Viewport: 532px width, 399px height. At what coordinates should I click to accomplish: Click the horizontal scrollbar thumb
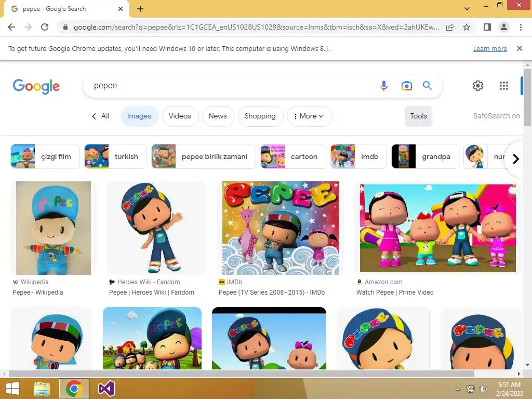pyautogui.click(x=241, y=374)
